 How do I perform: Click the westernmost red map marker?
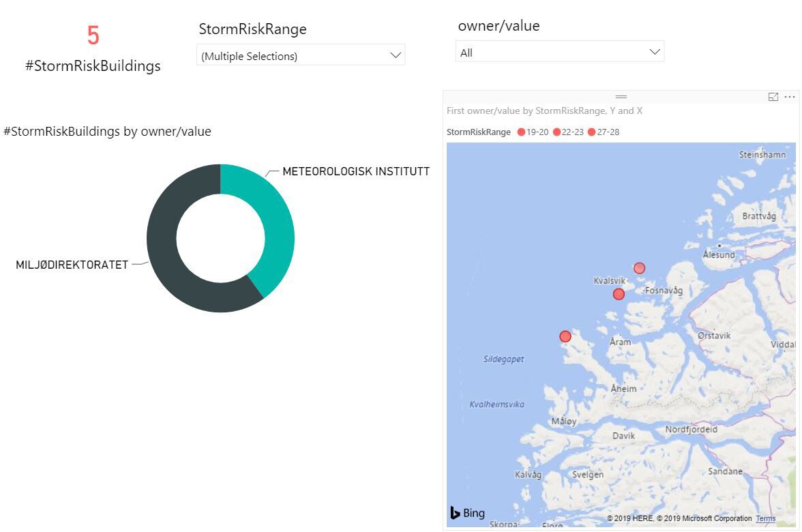tap(565, 336)
